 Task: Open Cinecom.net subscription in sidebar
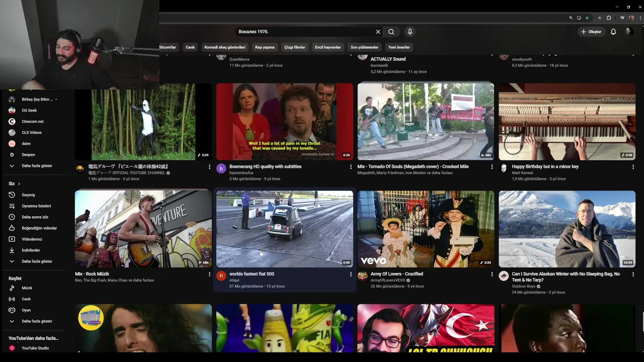33,121
